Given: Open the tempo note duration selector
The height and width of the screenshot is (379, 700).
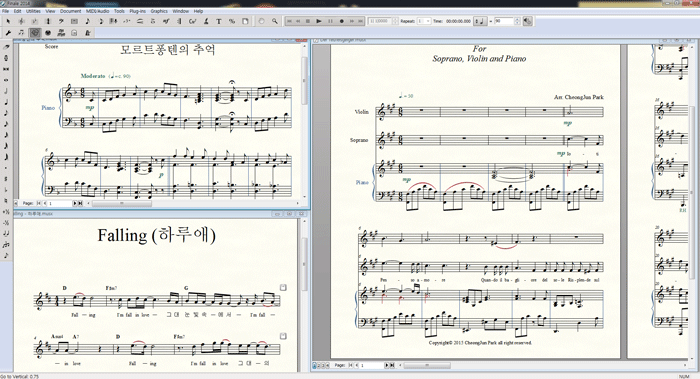Looking at the screenshot, I should [x=480, y=21].
